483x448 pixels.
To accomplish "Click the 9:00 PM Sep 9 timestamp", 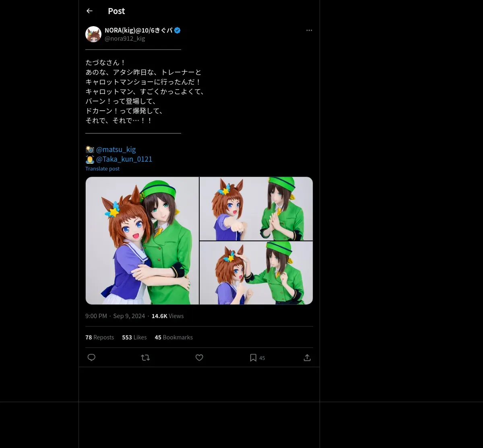I will pos(115,316).
